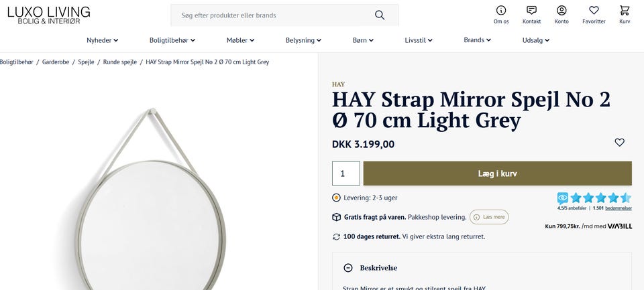Open the Brands dropdown menu
Screen dimensions: 644x290
477,40
